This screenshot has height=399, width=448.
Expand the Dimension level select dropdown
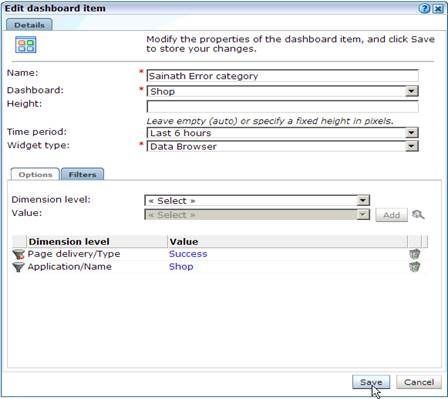point(257,201)
